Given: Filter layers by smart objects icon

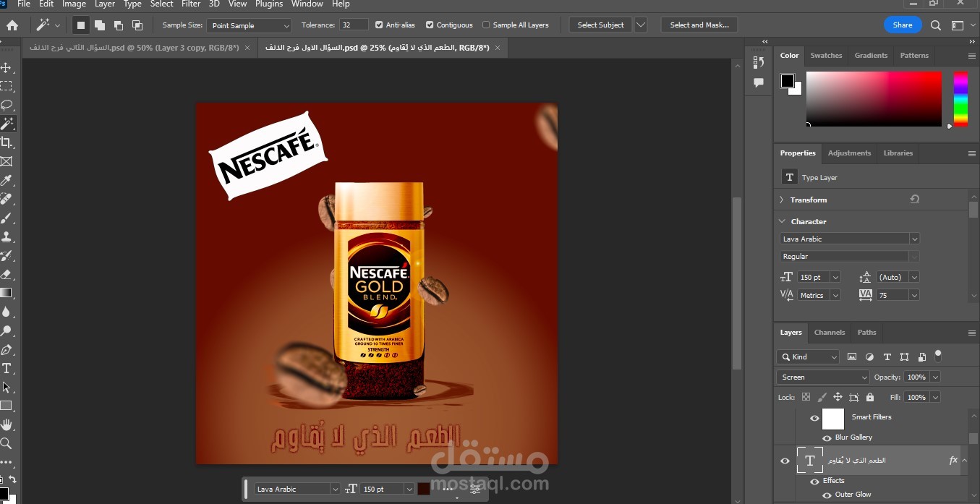Looking at the screenshot, I should click(x=922, y=356).
